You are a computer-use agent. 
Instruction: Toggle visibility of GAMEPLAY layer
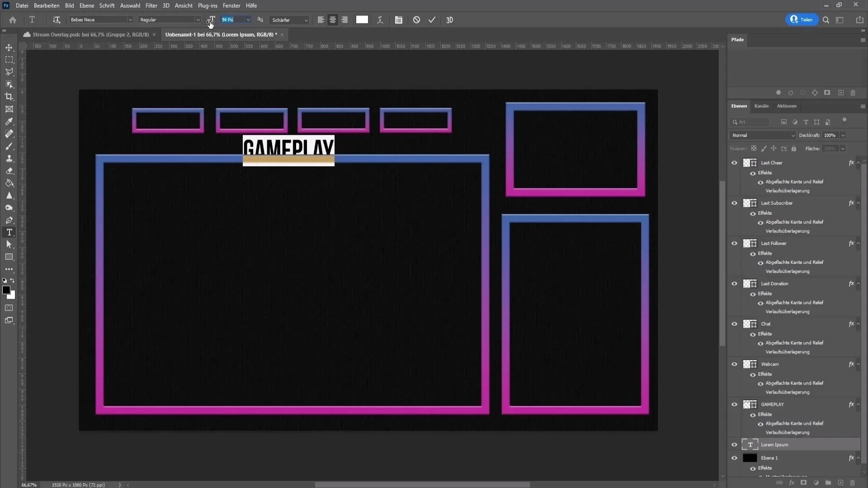pyautogui.click(x=735, y=404)
